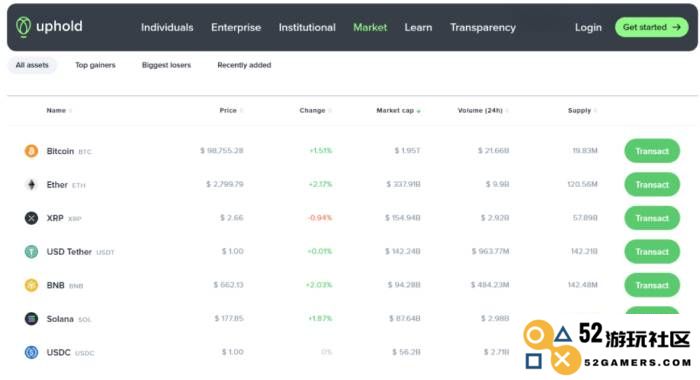This screenshot has height=380, width=700.
Task: Open the Institutional menu
Action: pos(307,27)
